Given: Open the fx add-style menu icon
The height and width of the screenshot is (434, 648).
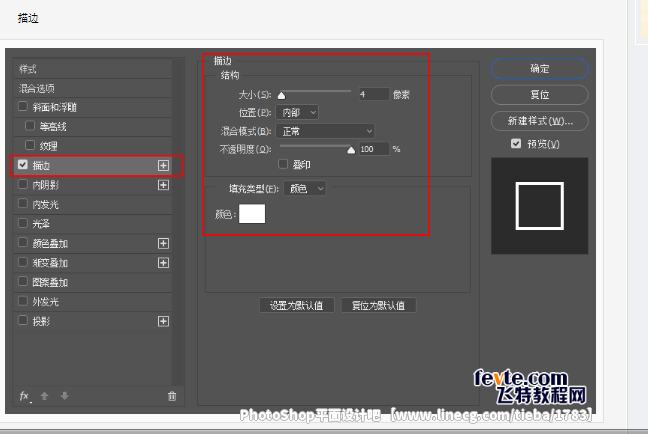Looking at the screenshot, I should [24, 396].
